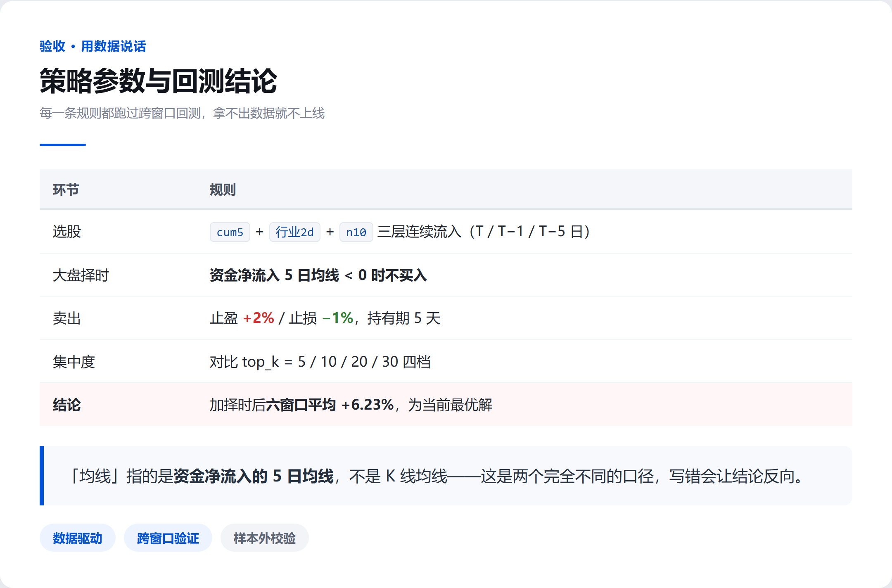This screenshot has width=892, height=588.
Task: Click the rule 资金净流入 5 日均线 < 0 时不买入
Action: (x=318, y=275)
